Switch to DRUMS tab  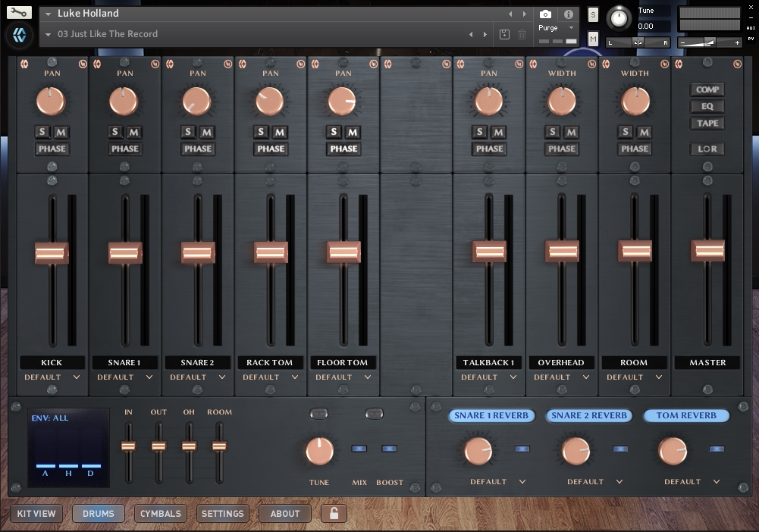(99, 514)
